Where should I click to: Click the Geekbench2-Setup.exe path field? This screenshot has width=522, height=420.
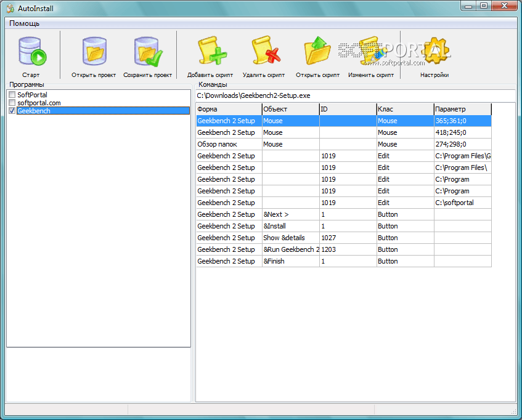tap(355, 96)
